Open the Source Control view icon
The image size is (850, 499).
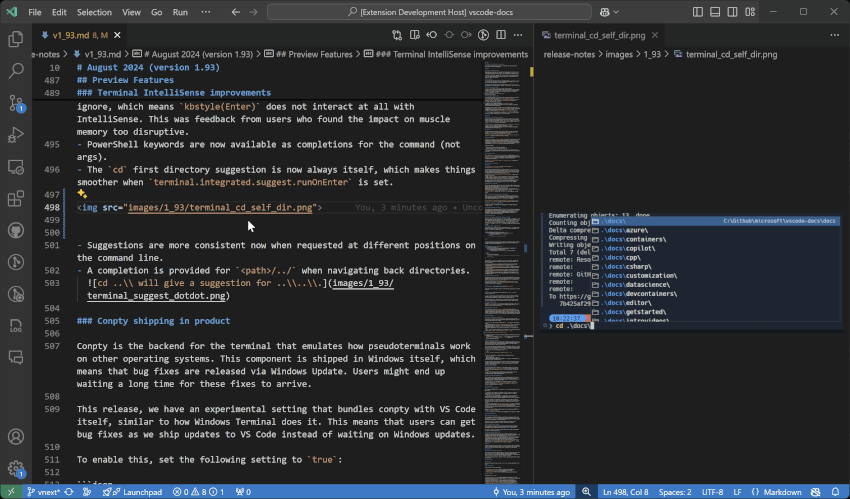[16, 102]
